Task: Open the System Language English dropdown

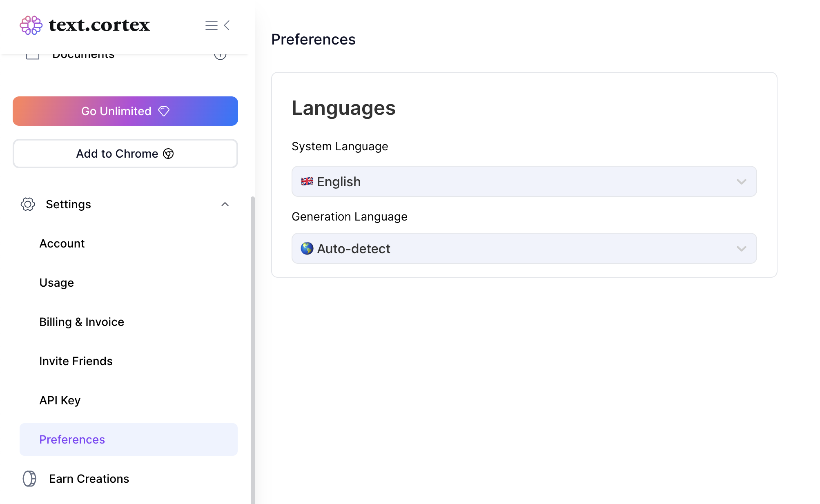Action: pyautogui.click(x=524, y=181)
